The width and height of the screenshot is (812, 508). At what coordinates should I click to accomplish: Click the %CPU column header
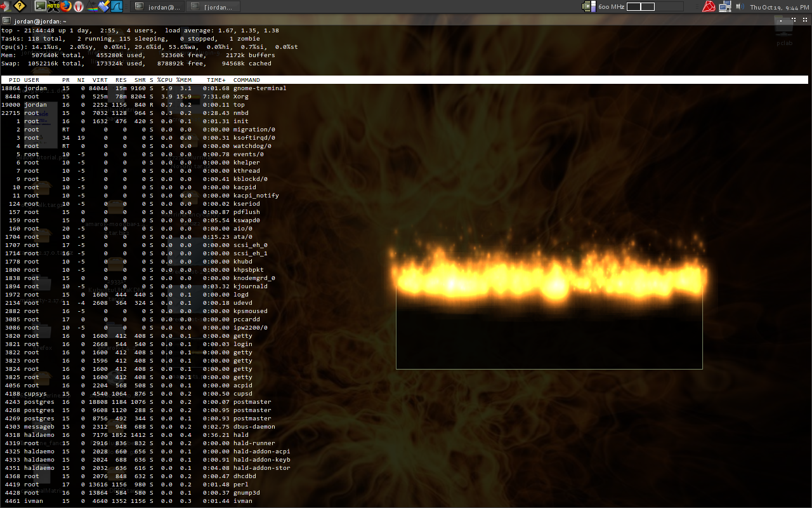(x=165, y=80)
